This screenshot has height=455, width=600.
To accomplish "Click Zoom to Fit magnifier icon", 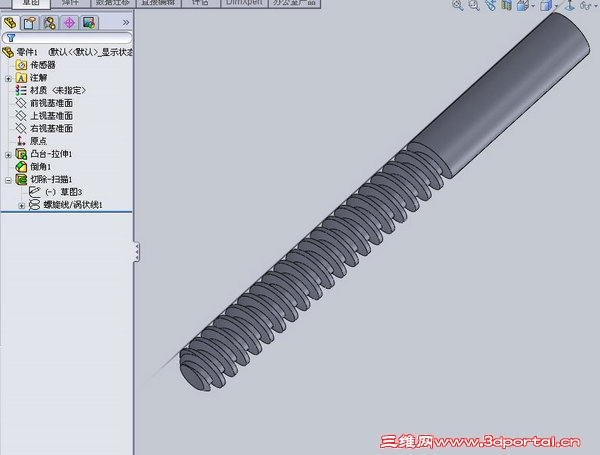I will click(457, 5).
